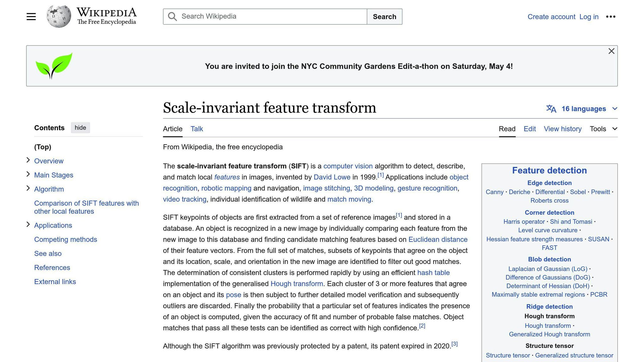Expand the Algorithm contents entry

pos(28,189)
